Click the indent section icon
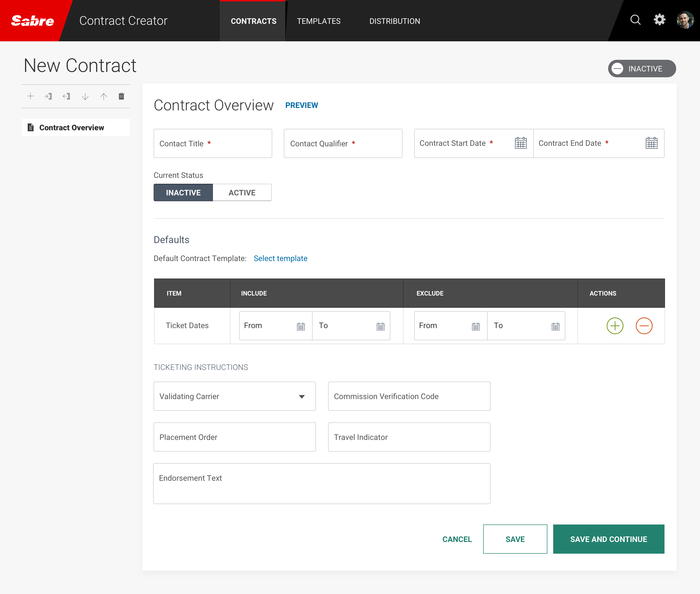Screen dimensions: 700x594 [x=48, y=96]
